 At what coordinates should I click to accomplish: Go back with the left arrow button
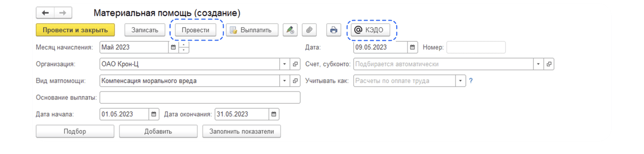pyautogui.click(x=45, y=13)
